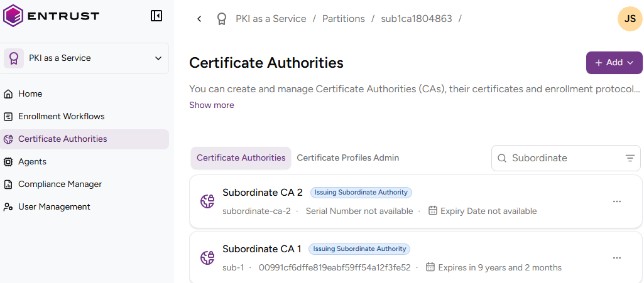Collapse the sidebar panel icon
This screenshot has width=644, height=283.
156,16
